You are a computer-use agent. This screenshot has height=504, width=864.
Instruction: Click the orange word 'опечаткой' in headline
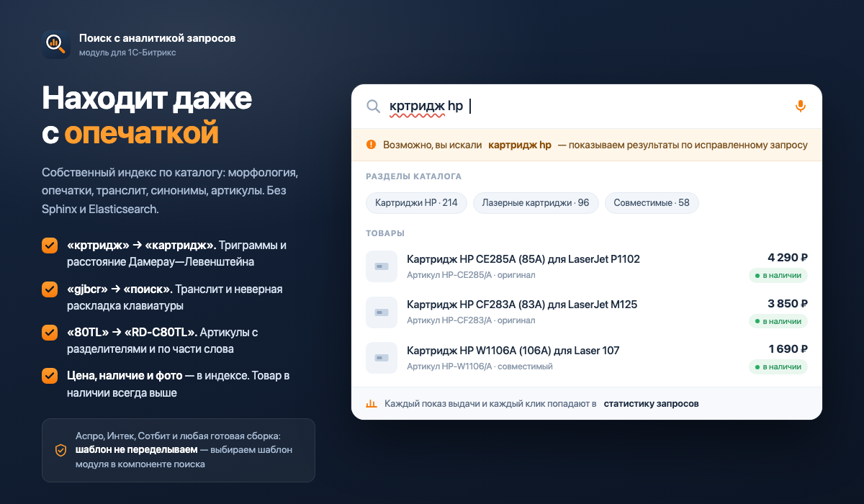[141, 132]
